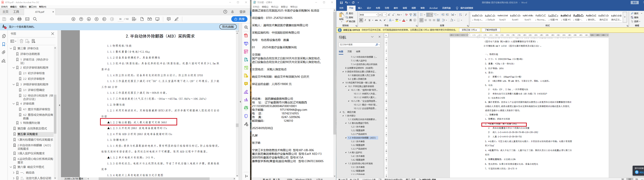644x180 pixels.
Task: Toggle character shading in Word ribbon
Action: pyautogui.click(x=411, y=20)
